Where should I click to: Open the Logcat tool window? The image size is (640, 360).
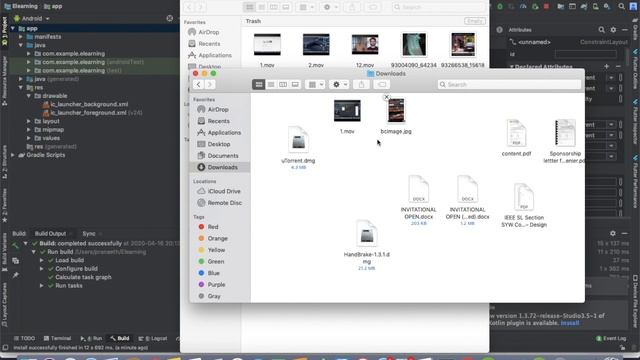pos(153,338)
